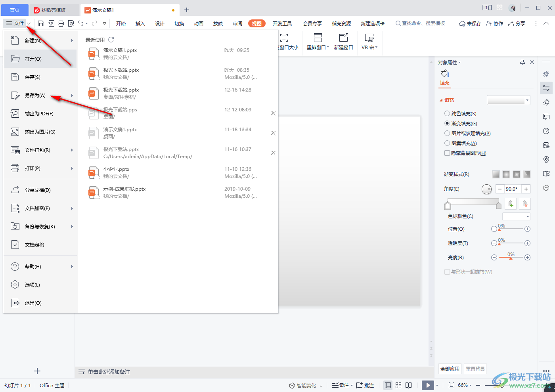Viewport: 555px width, 392px height.
Task: Click the Redo arrow icon
Action: (x=95, y=23)
